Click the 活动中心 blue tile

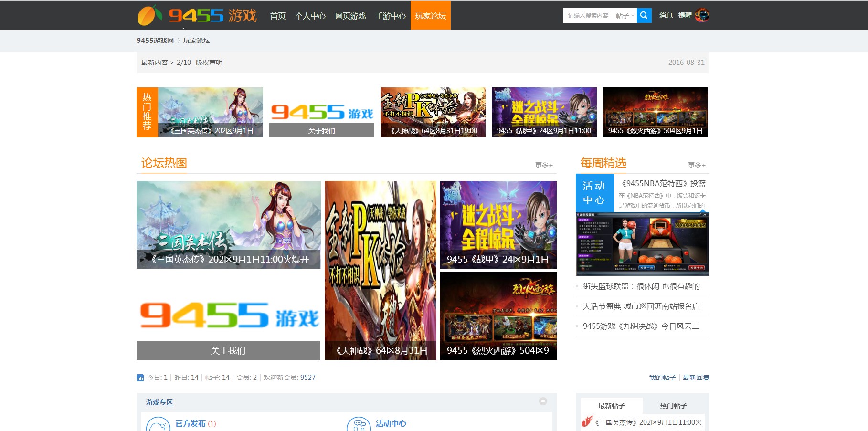tap(595, 193)
